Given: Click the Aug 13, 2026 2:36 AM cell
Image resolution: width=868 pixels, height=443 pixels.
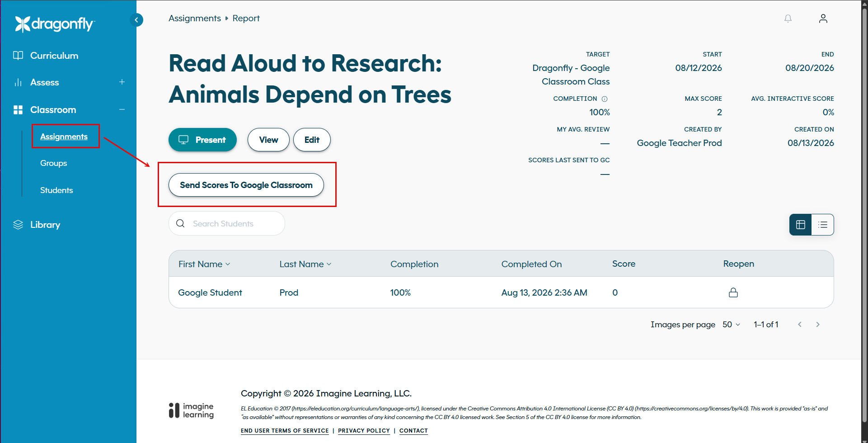Looking at the screenshot, I should (x=544, y=292).
